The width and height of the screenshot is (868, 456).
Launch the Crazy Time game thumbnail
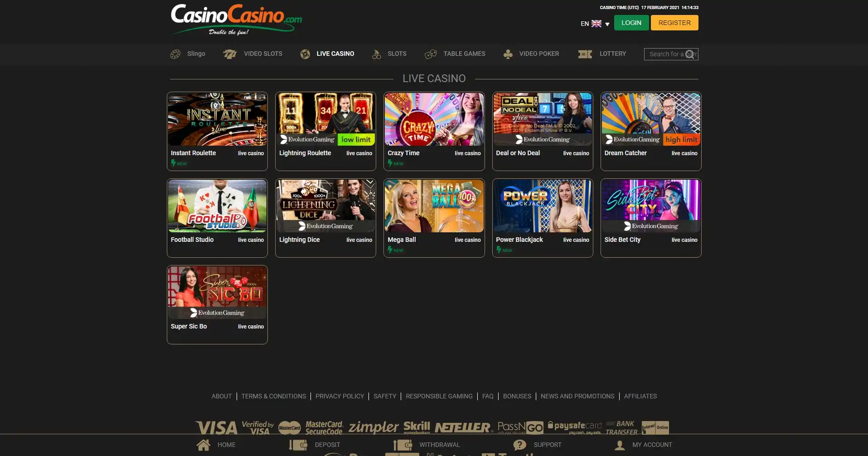pos(434,119)
